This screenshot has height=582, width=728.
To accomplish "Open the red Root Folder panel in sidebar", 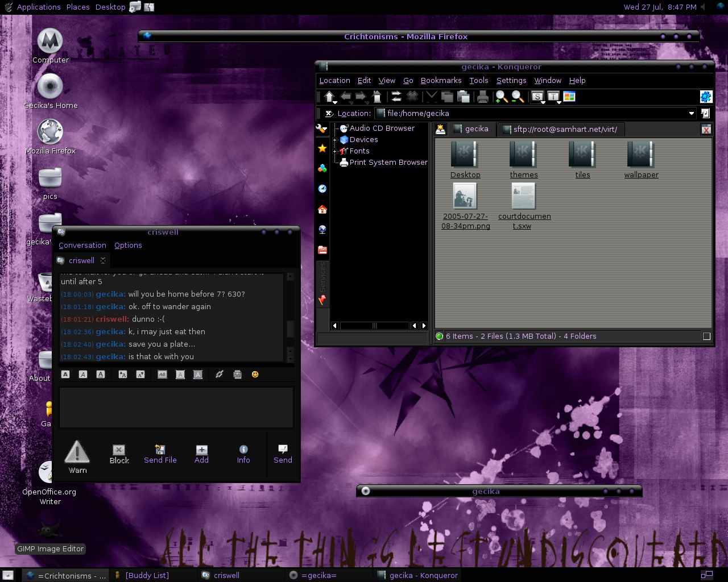I will [x=322, y=250].
